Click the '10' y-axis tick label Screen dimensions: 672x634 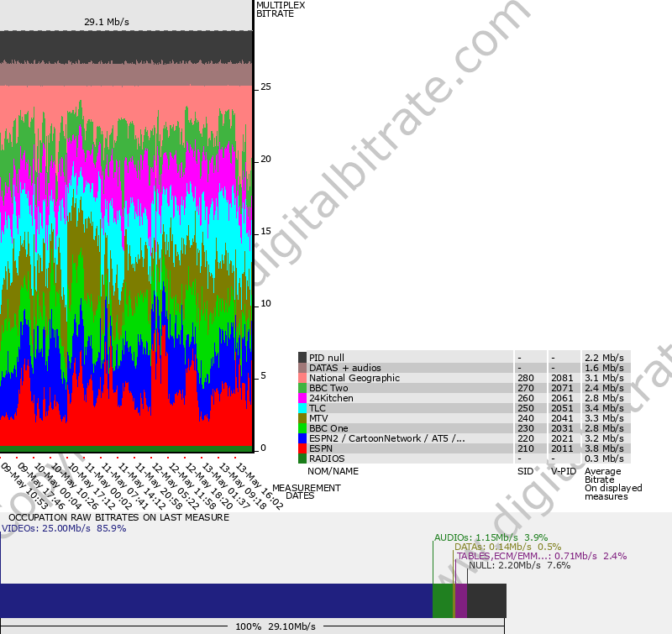(265, 303)
